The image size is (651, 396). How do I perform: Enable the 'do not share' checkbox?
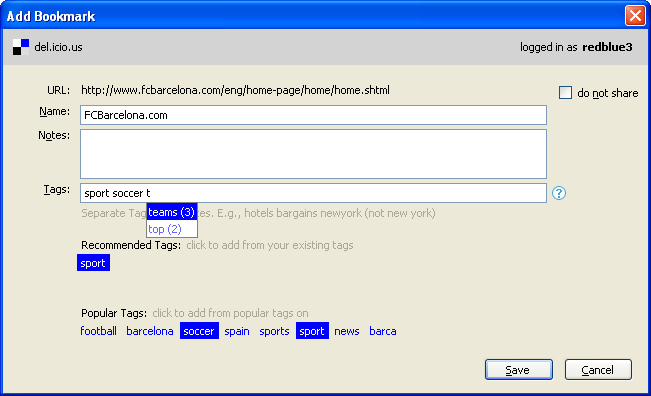point(565,93)
